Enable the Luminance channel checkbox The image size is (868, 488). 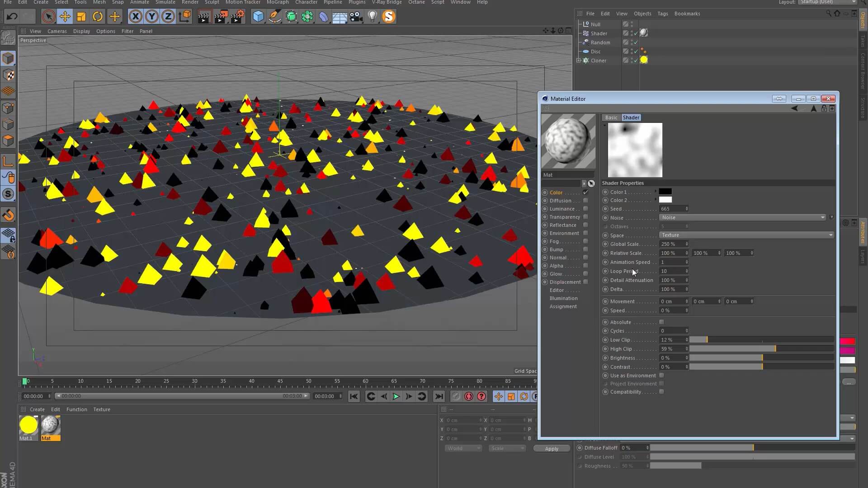click(x=585, y=209)
